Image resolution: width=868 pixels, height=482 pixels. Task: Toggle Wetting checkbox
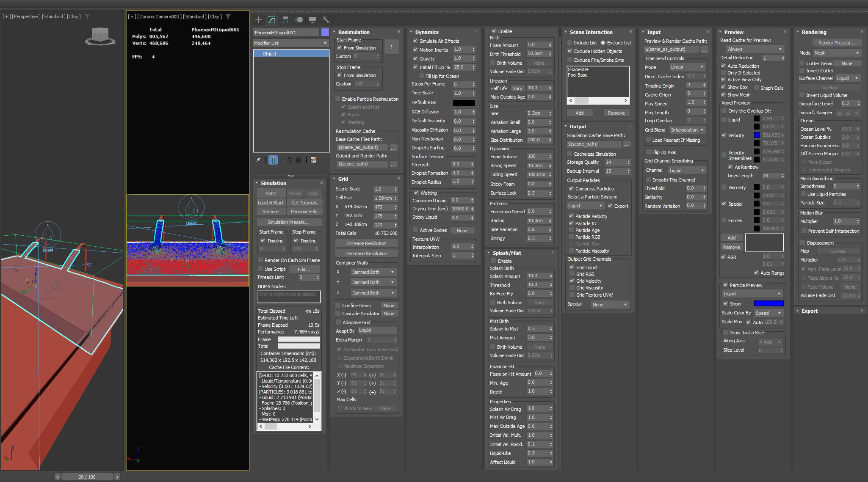tap(416, 193)
